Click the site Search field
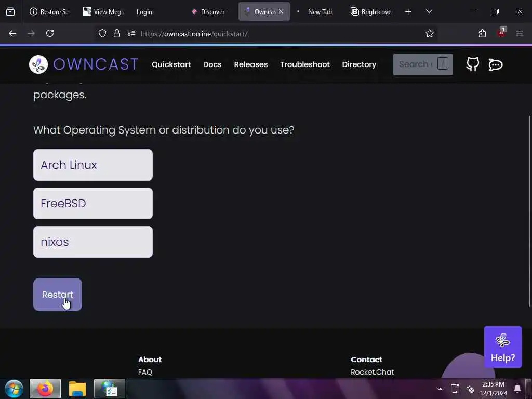The height and width of the screenshot is (399, 532). [x=423, y=64]
